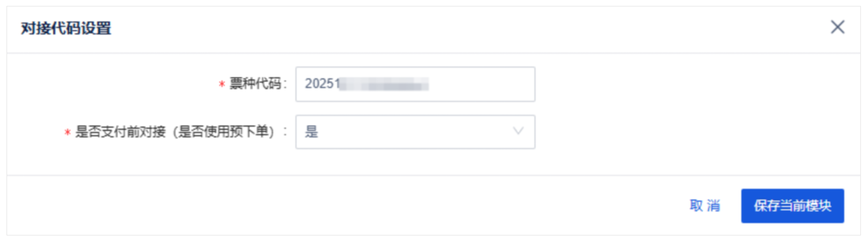The height and width of the screenshot is (242, 868).
Task: Click the red asterisk beside 票种代码
Action: click(222, 84)
